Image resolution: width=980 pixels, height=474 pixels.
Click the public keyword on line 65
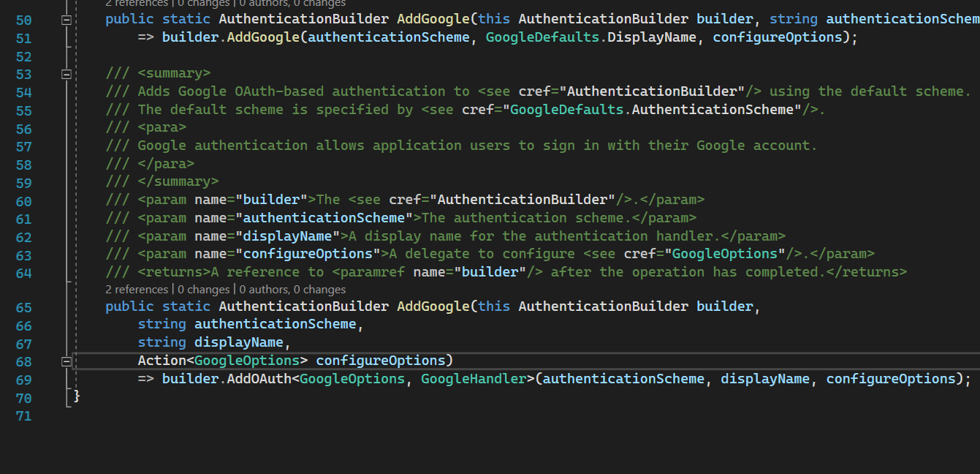click(129, 306)
